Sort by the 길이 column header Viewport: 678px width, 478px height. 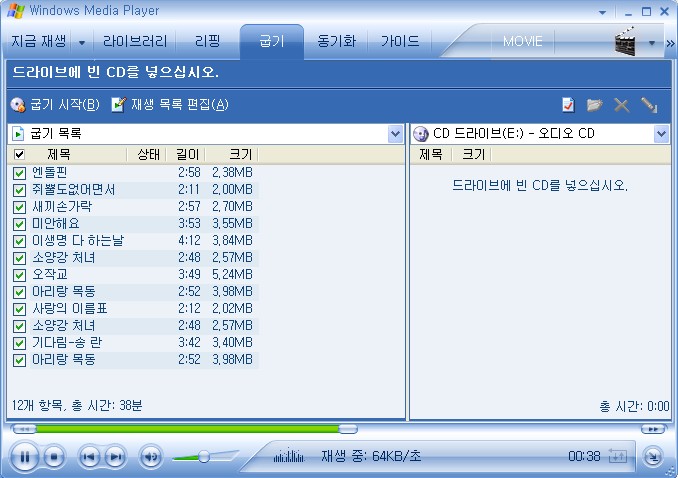click(187, 154)
